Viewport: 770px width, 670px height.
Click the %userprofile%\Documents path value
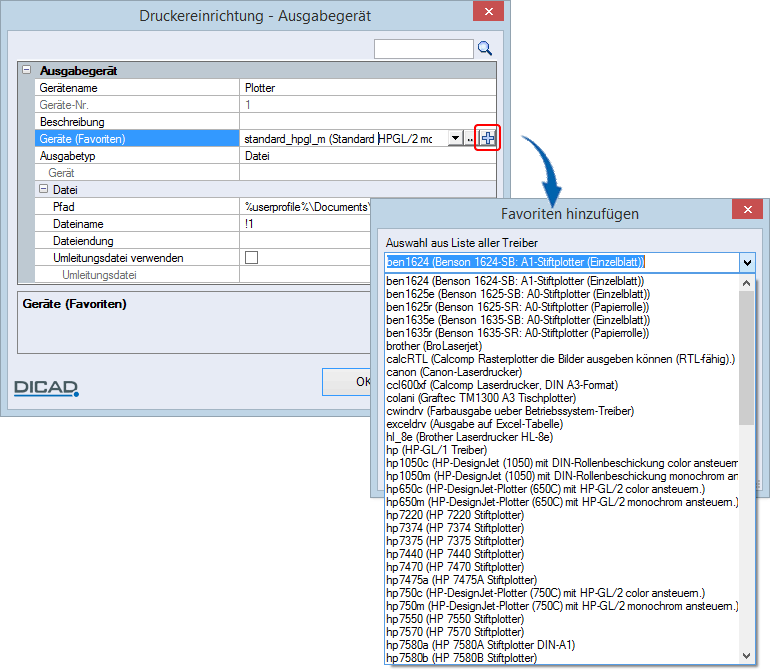305,207
